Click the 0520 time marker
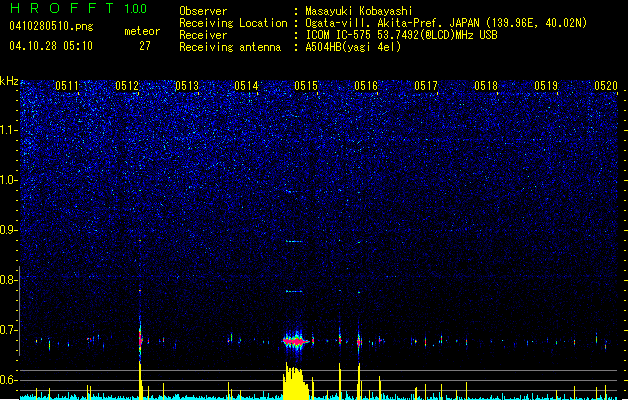The height and width of the screenshot is (400, 629). tap(606, 86)
